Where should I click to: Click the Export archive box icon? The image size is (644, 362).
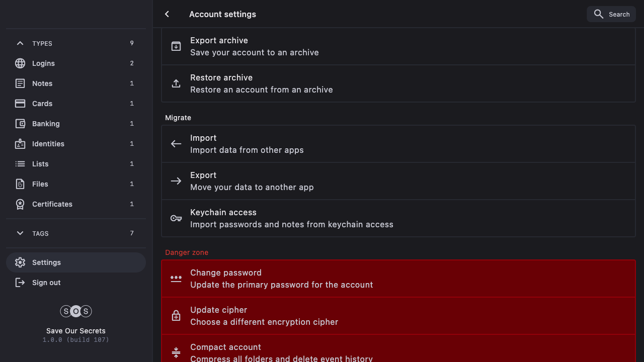(x=176, y=46)
